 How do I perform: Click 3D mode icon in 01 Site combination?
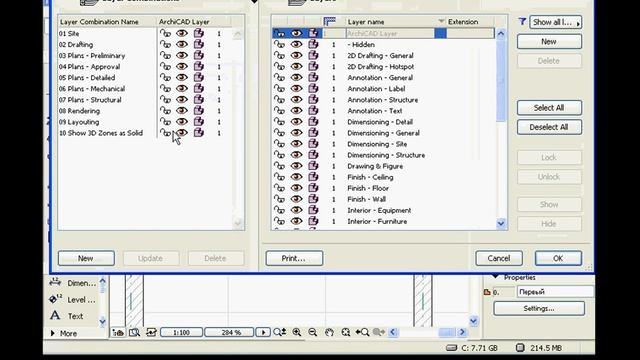point(199,33)
